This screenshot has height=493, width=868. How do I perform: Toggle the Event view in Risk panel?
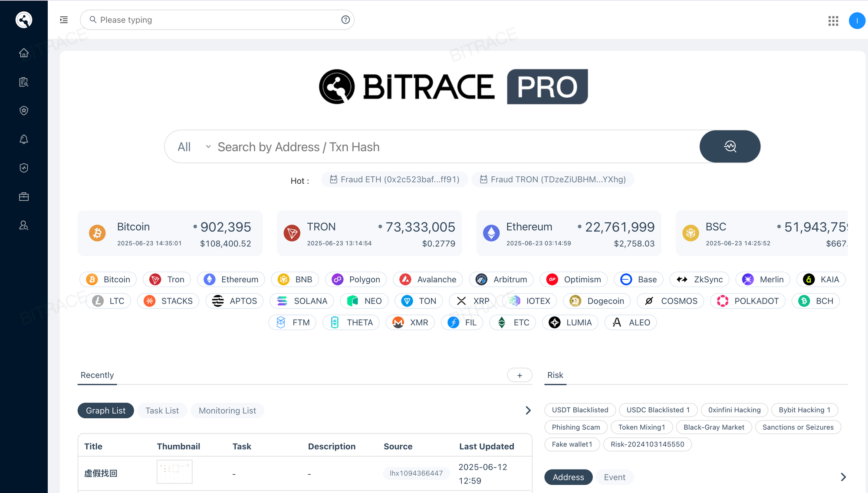pos(615,477)
